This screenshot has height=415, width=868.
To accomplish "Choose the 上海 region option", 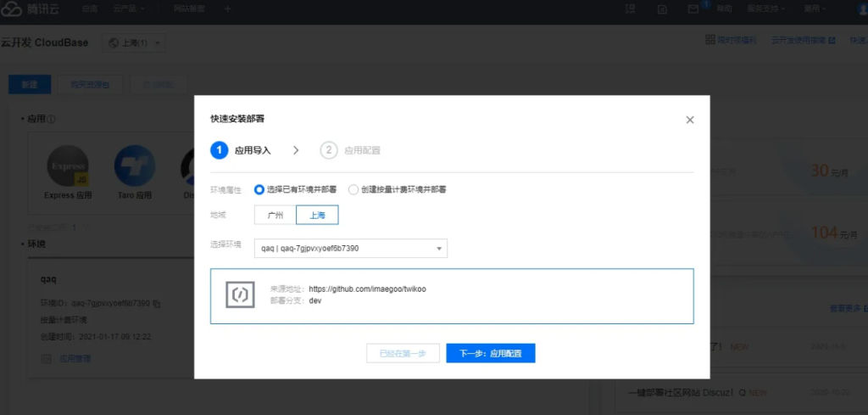I will click(317, 216).
